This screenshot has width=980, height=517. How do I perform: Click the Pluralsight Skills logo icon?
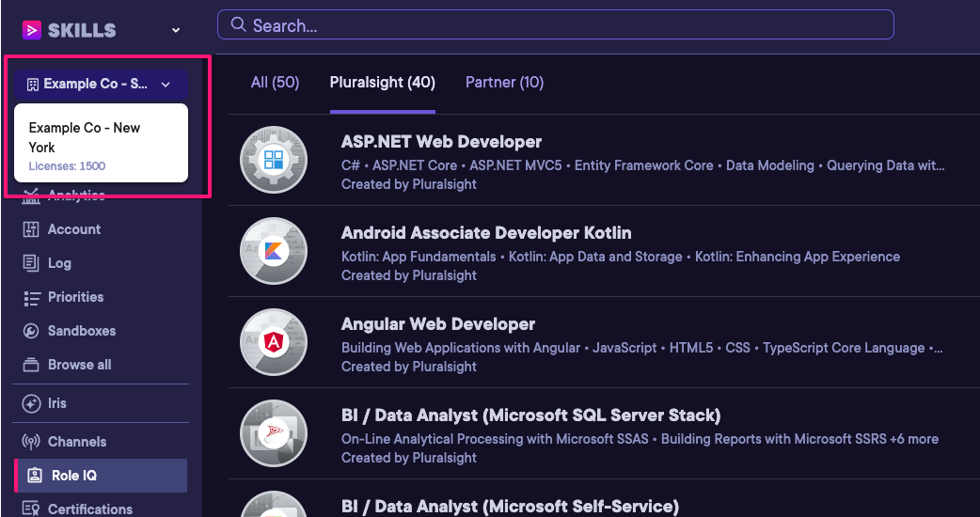click(x=32, y=30)
